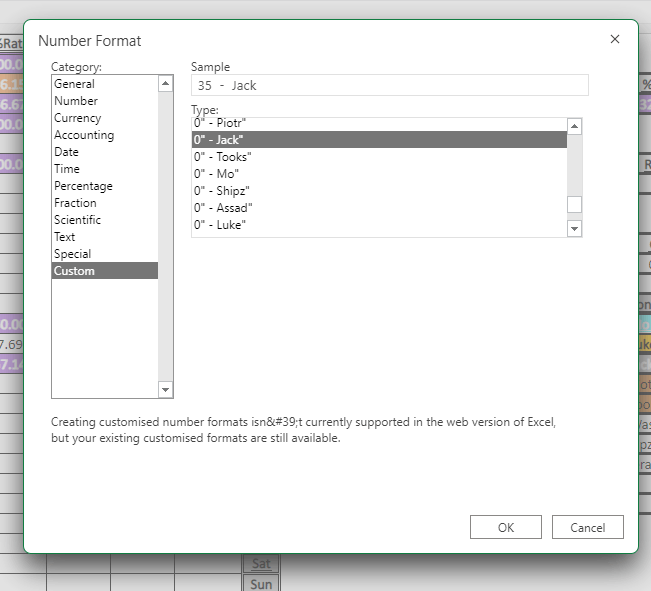Select the Custom category
The image size is (651, 591).
(x=105, y=271)
